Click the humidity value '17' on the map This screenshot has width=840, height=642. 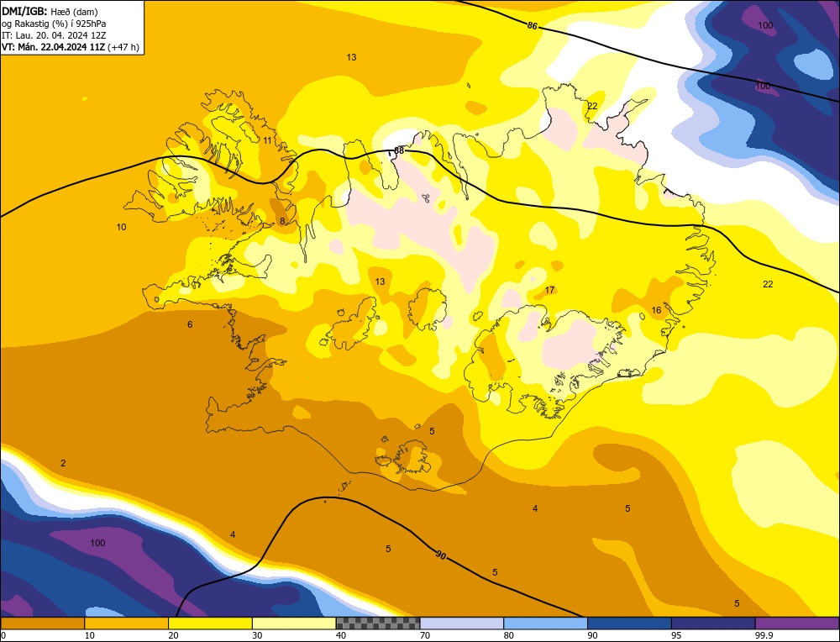[549, 290]
